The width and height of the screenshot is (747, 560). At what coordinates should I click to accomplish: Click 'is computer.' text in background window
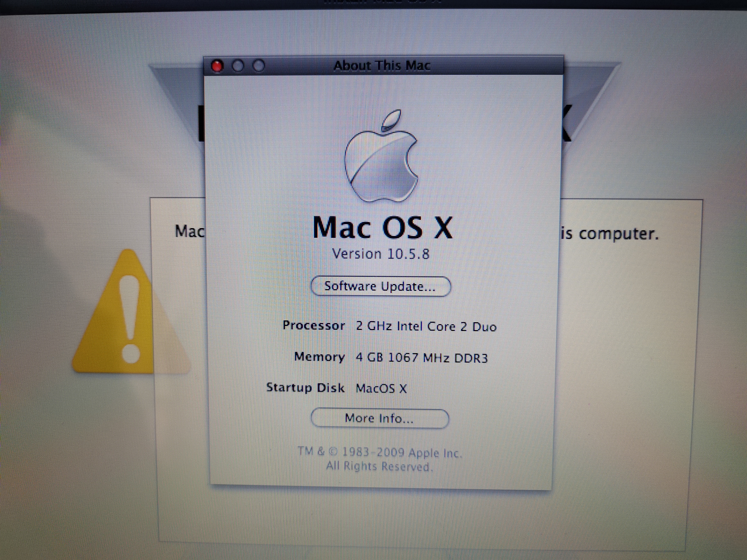610,234
